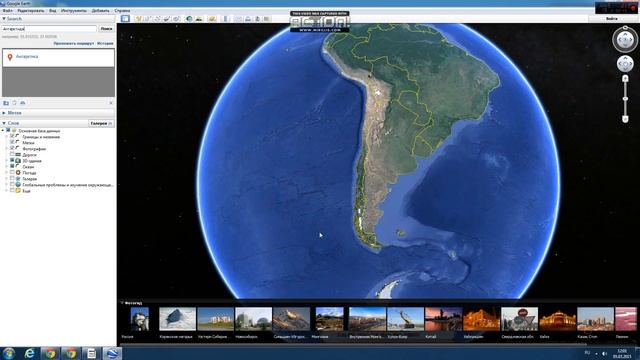Select the Add Image Overlay tool

[x=167, y=18]
